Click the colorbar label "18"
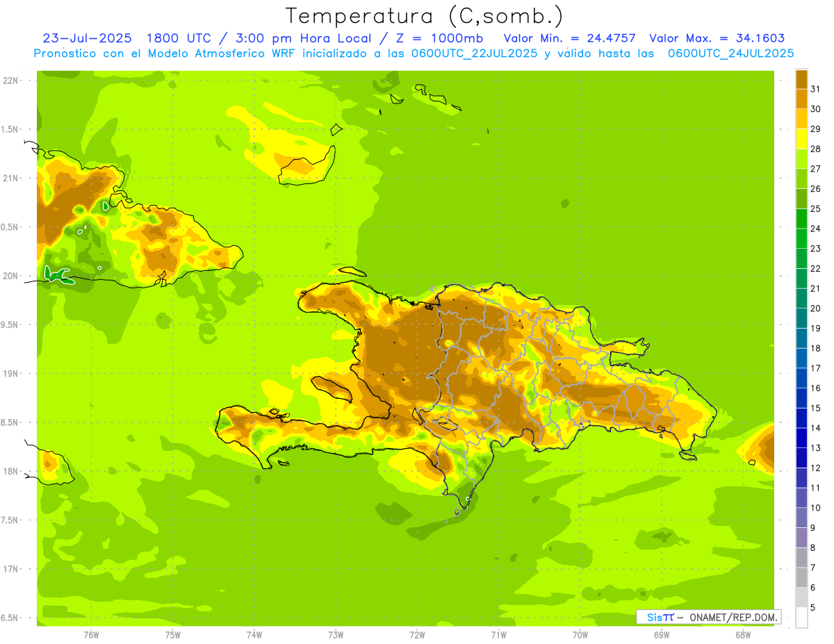The width and height of the screenshot is (834, 644). pos(815,348)
